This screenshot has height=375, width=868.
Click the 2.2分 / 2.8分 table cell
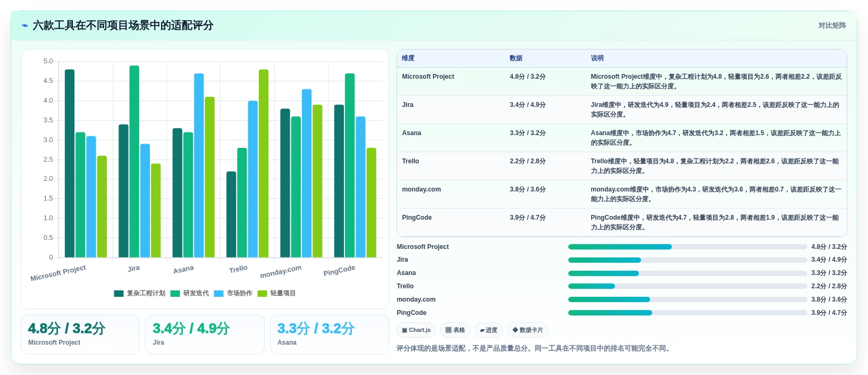528,161
